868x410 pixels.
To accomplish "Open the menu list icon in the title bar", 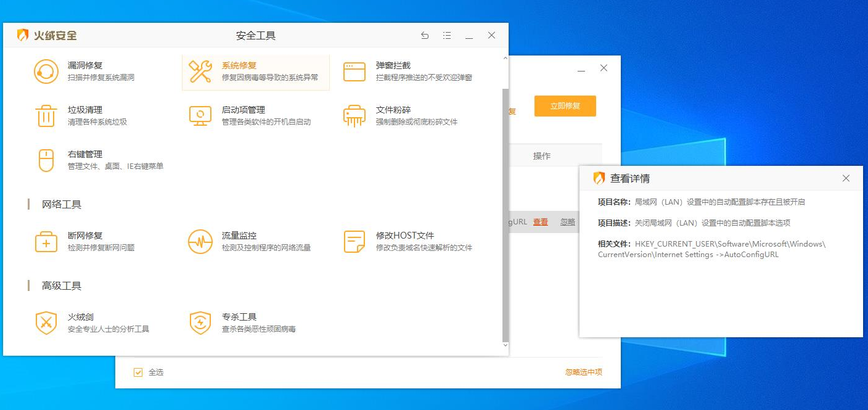I will point(447,36).
